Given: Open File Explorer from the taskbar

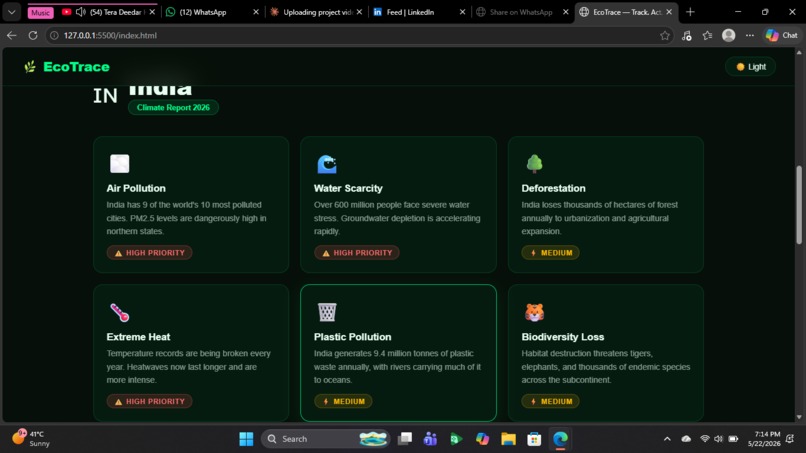Looking at the screenshot, I should pos(508,439).
